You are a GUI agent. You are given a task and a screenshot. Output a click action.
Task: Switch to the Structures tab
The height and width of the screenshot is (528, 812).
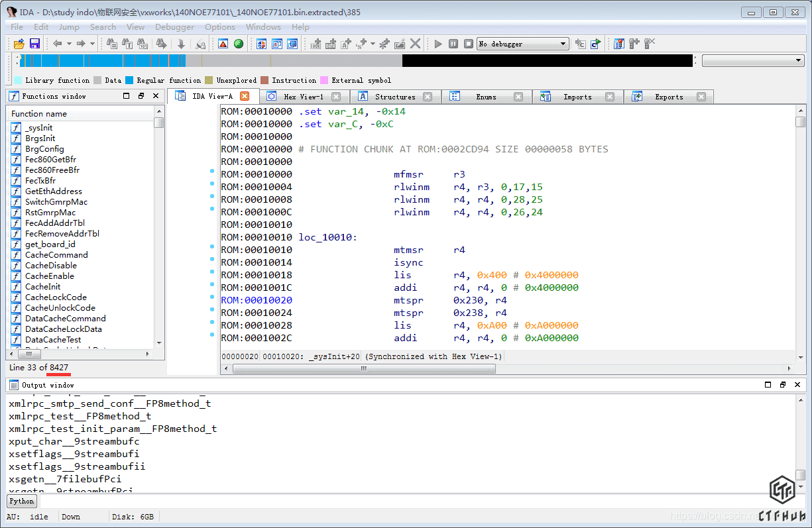click(x=395, y=97)
